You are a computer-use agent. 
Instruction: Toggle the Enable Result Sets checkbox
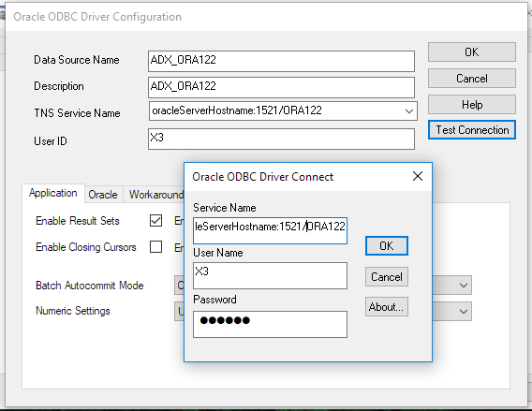tap(155, 220)
